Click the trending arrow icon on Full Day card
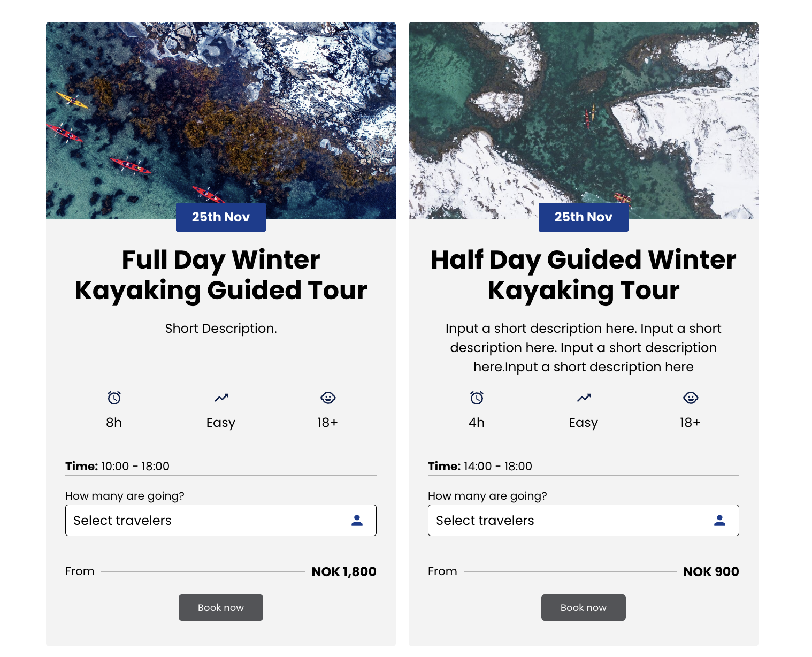Viewport: 812px width, 657px height. click(221, 398)
